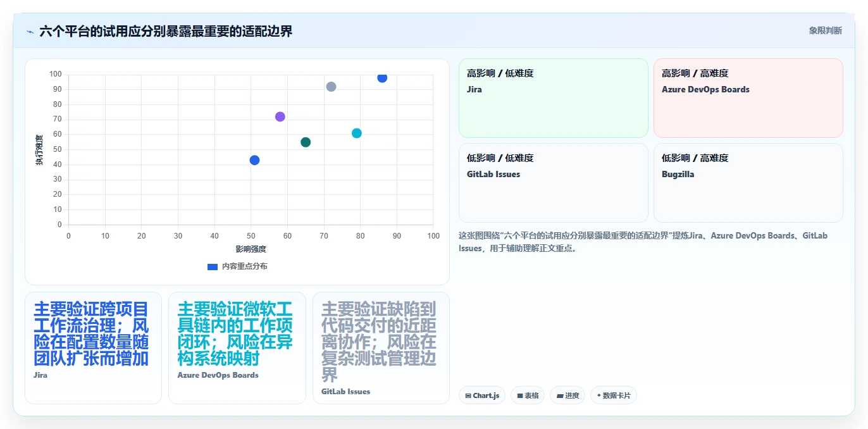This screenshot has height=429, width=868.
Task: Select the 进度 tag chip
Action: 567,395
